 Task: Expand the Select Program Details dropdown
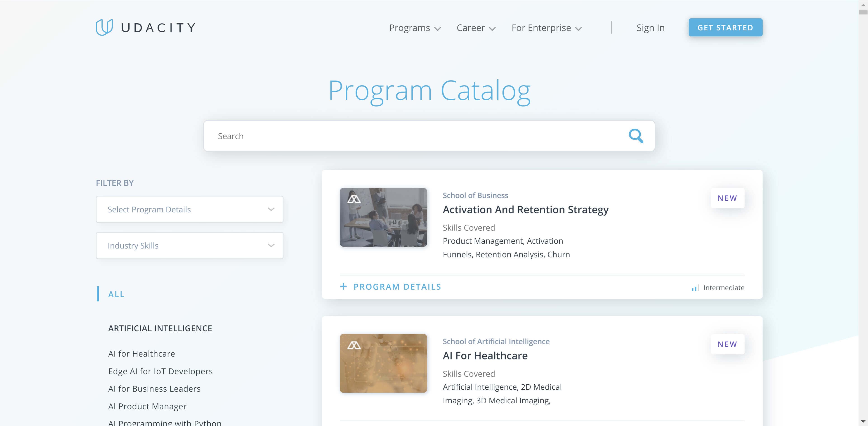coord(190,209)
